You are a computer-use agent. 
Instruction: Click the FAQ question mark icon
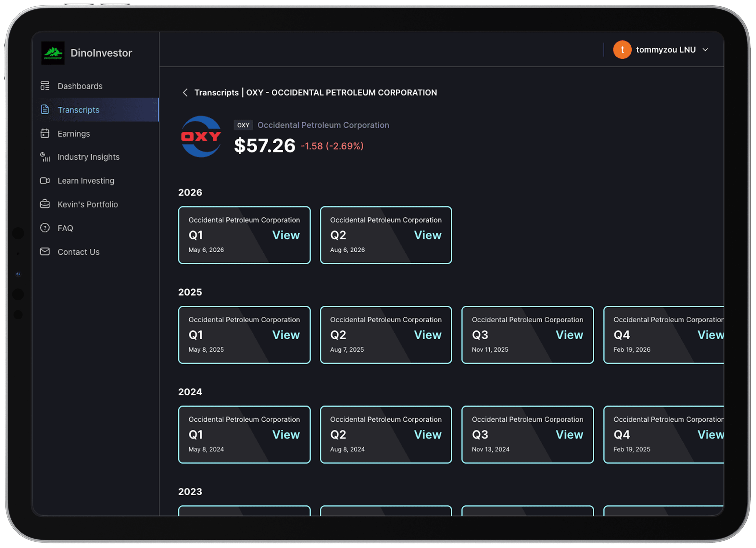pyautogui.click(x=45, y=228)
